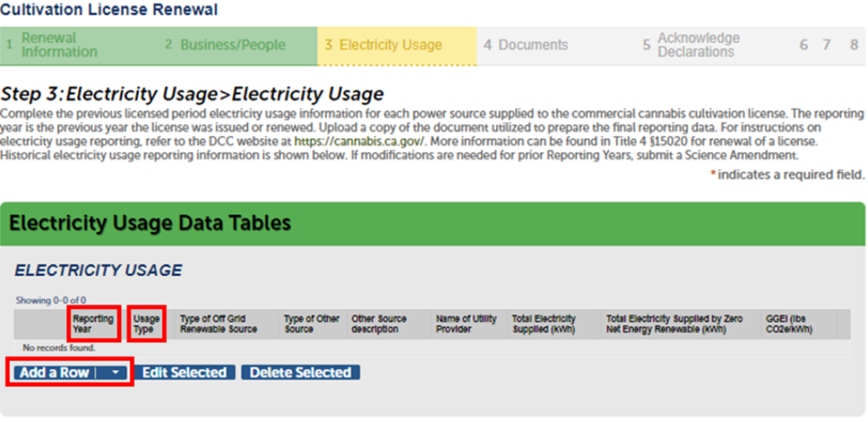Jump to step 6 in progress bar
The width and height of the screenshot is (868, 422).
[804, 45]
